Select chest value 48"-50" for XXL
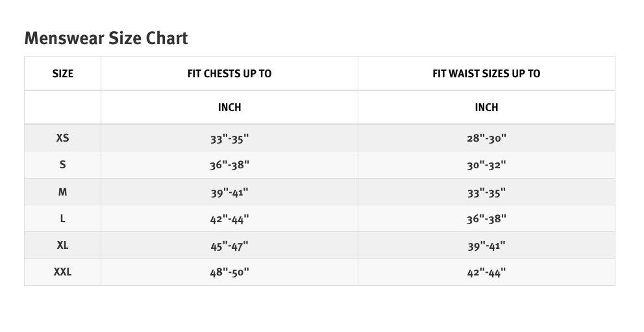 pos(229,272)
